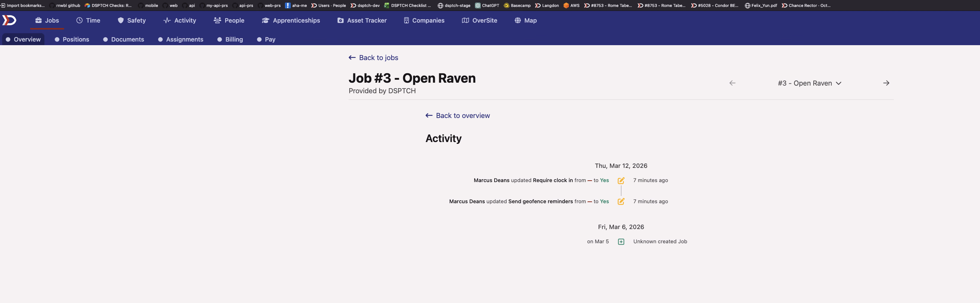Open the Chance Rector bookmark
This screenshot has height=303, width=980.
[806, 5]
